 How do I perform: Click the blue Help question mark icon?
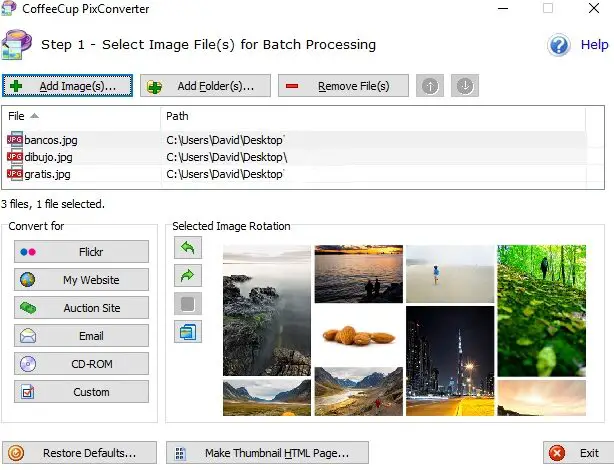pyautogui.click(x=559, y=45)
